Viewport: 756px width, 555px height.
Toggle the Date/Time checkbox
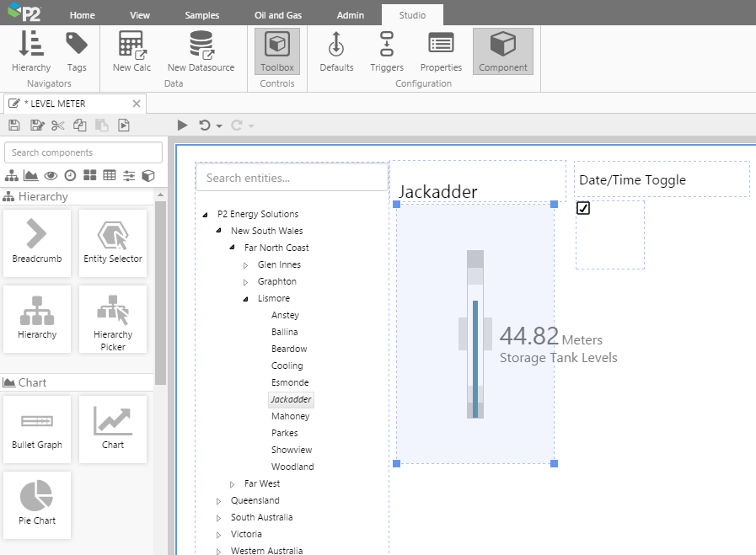point(583,208)
